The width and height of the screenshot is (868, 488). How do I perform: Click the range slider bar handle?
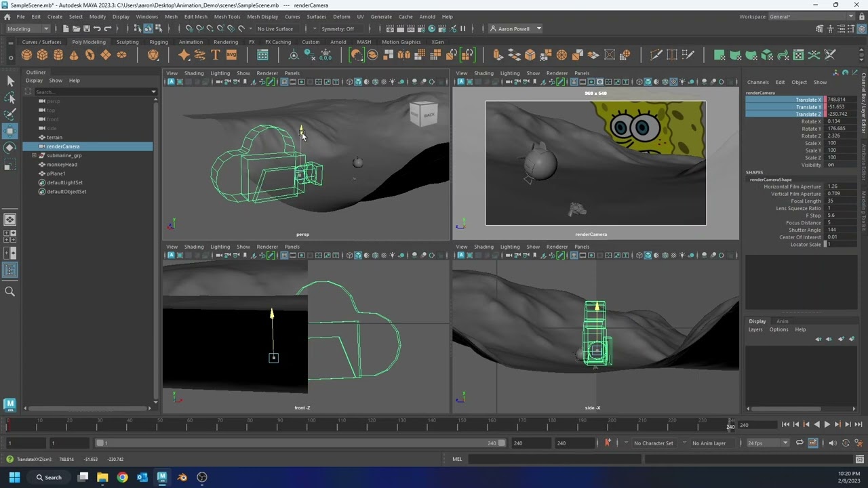pyautogui.click(x=300, y=443)
